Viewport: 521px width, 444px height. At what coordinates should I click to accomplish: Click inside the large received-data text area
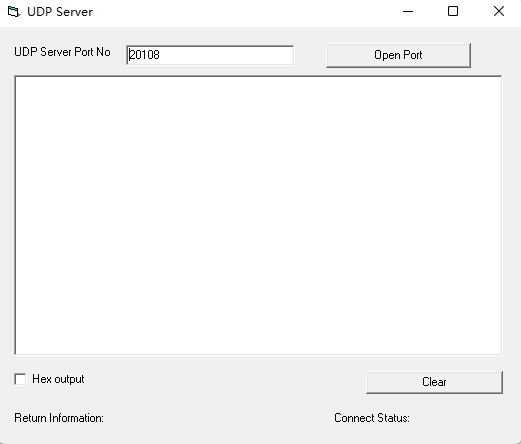point(258,215)
